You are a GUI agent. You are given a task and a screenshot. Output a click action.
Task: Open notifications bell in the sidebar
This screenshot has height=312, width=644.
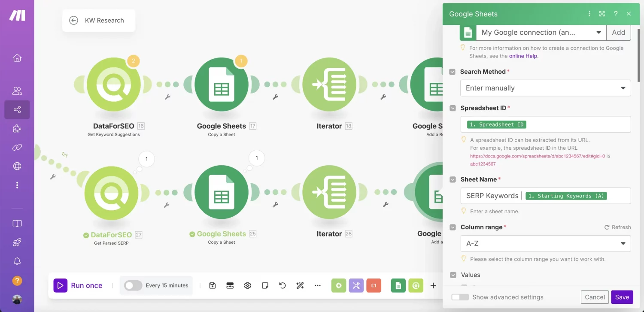tap(17, 261)
